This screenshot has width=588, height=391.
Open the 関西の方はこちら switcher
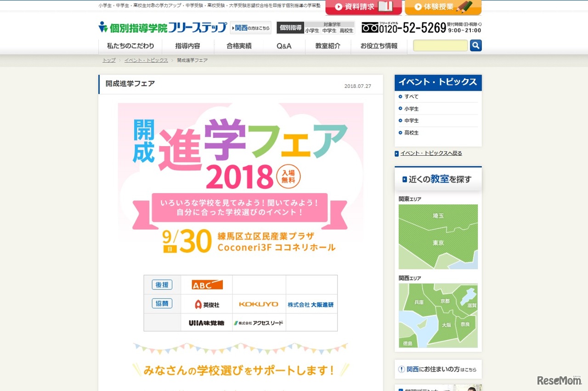click(251, 28)
